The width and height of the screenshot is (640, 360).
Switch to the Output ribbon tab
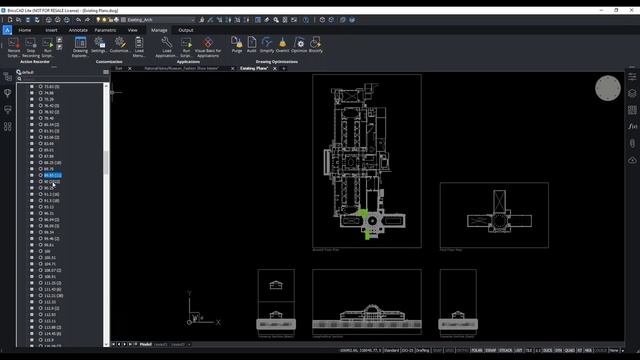point(186,30)
